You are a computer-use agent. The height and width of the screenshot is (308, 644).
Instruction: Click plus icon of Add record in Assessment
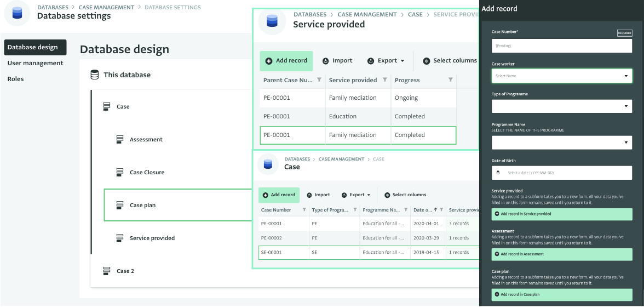(x=497, y=254)
